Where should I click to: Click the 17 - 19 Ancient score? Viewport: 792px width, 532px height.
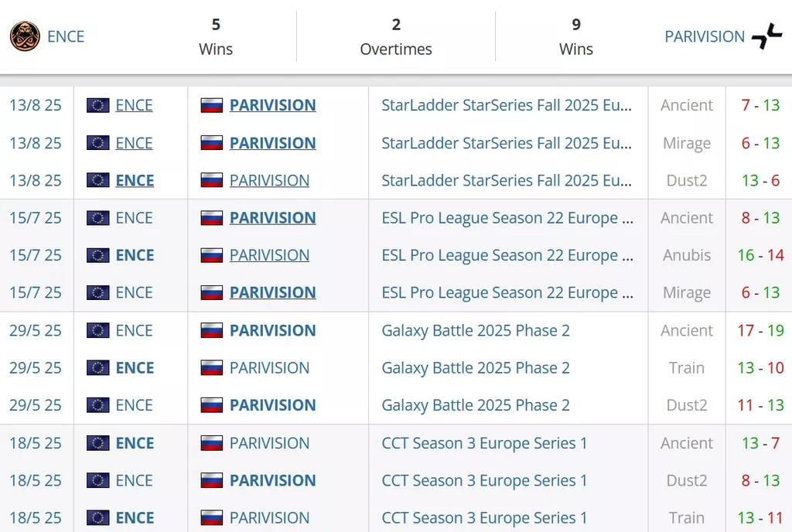click(x=761, y=330)
